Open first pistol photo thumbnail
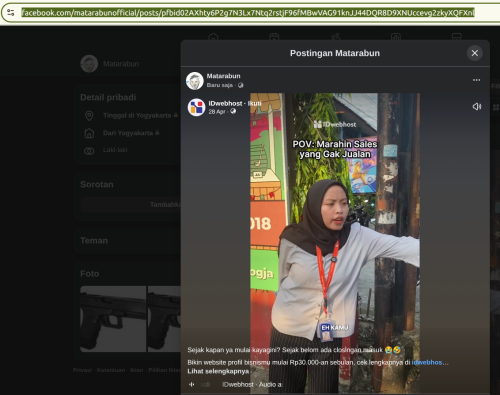 (x=113, y=319)
